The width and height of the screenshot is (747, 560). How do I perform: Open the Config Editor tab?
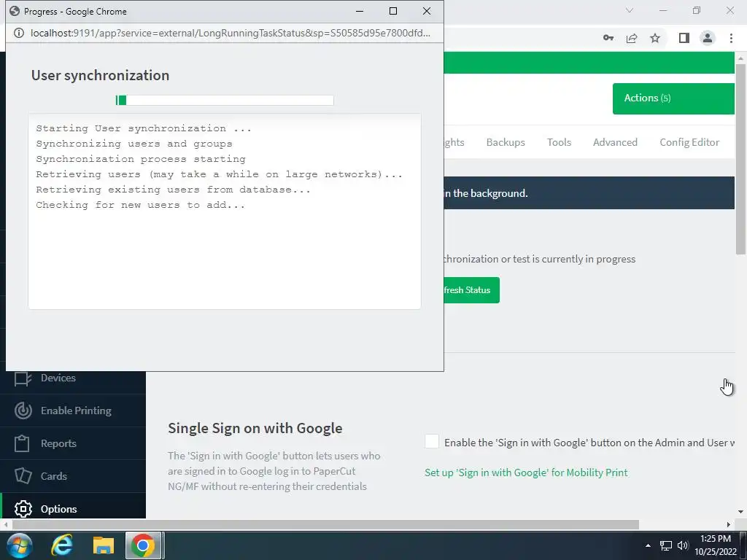(689, 142)
